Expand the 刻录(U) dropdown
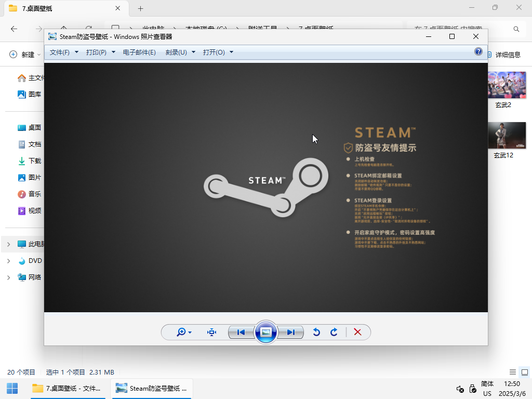This screenshot has height=399, width=532. pos(180,52)
